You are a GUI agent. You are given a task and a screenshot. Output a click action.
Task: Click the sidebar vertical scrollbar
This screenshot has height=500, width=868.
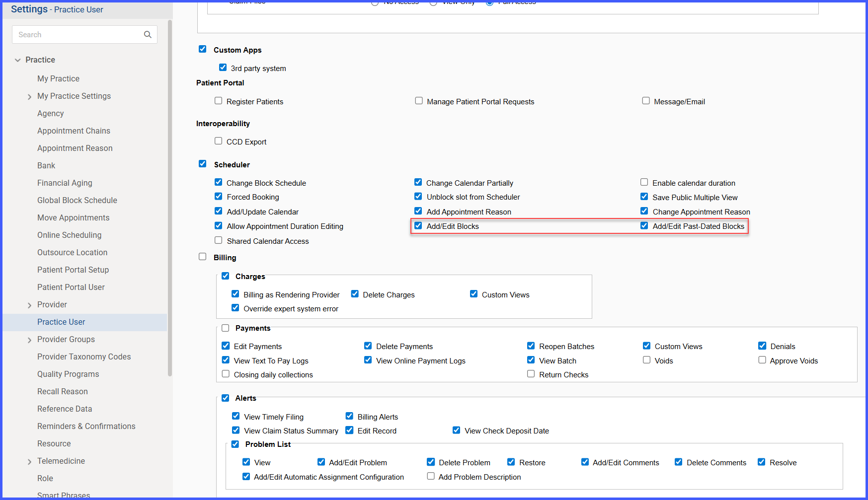click(x=170, y=199)
